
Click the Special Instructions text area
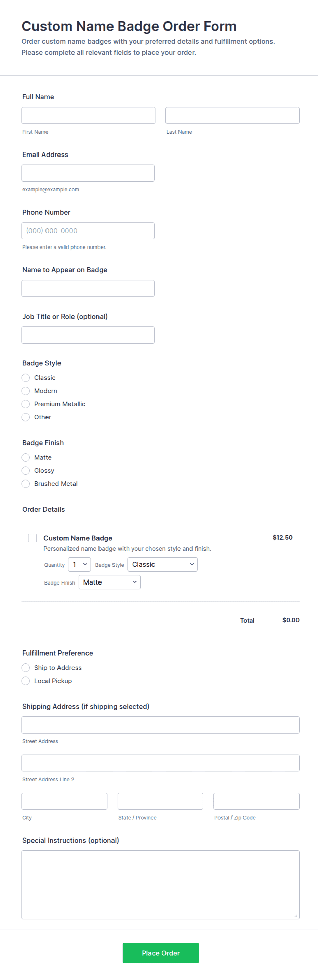tap(160, 885)
